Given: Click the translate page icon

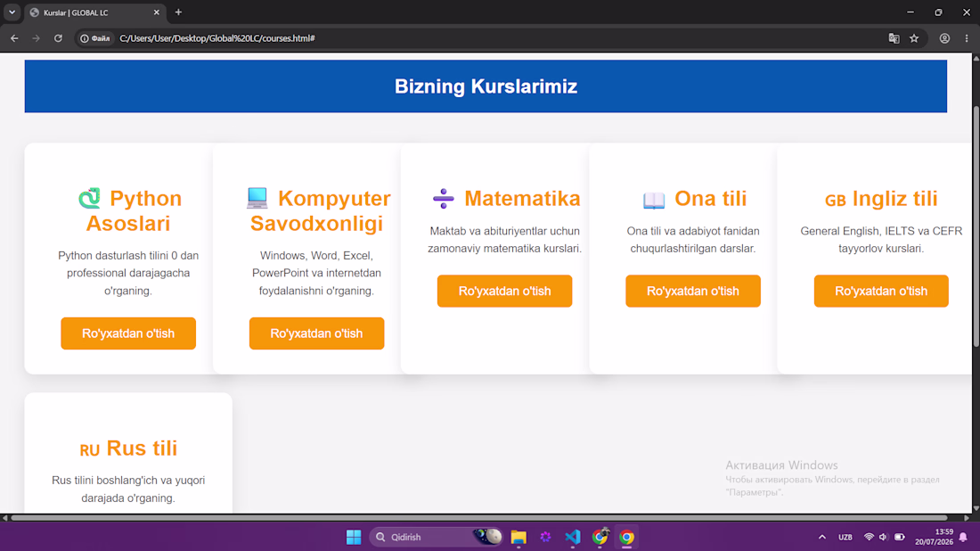Looking at the screenshot, I should pyautogui.click(x=894, y=38).
